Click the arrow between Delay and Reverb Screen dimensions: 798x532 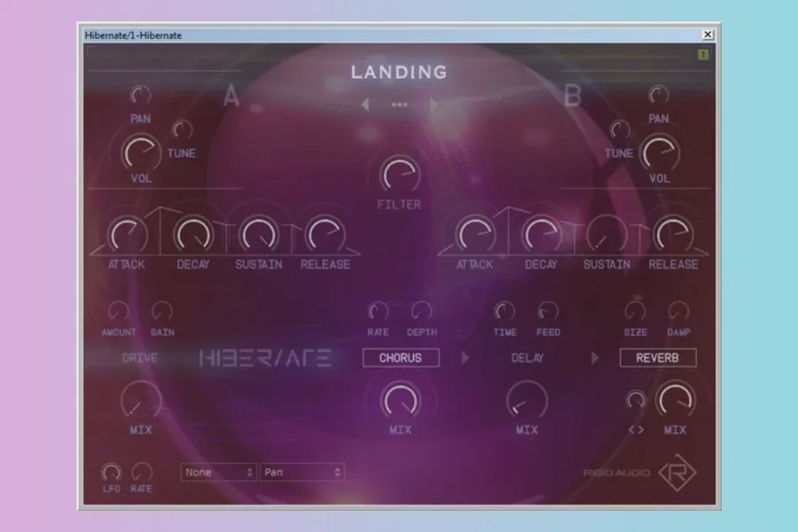point(596,358)
